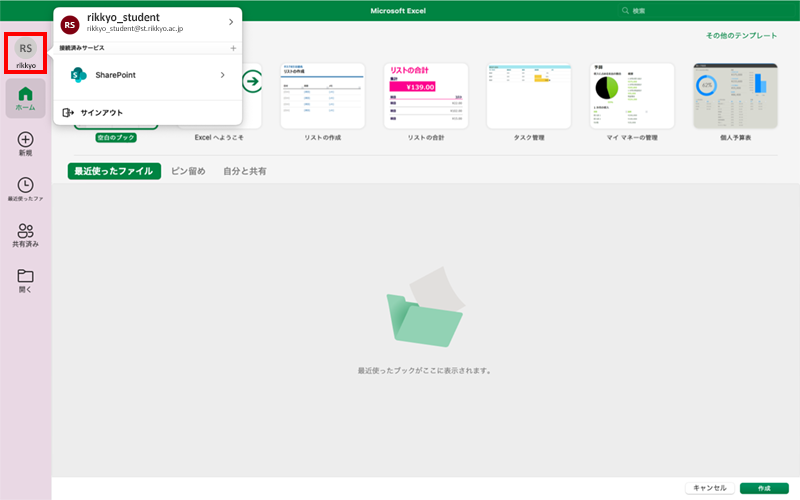
Task: Click the sign out (サインアウト) icon
Action: [68, 113]
